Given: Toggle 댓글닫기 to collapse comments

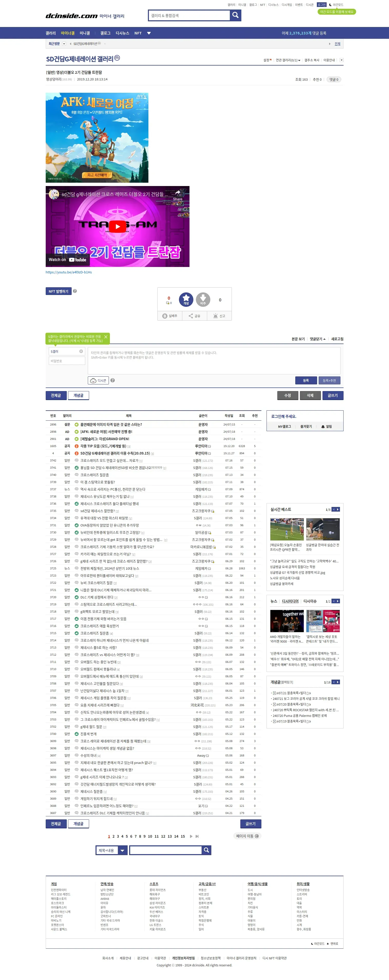Looking at the screenshot, I should click(318, 339).
